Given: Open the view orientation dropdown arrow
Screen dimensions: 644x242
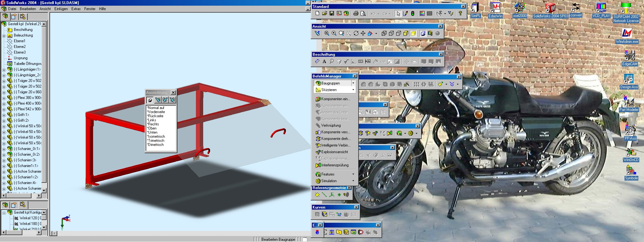Looking at the screenshot, I should tap(376, 33).
